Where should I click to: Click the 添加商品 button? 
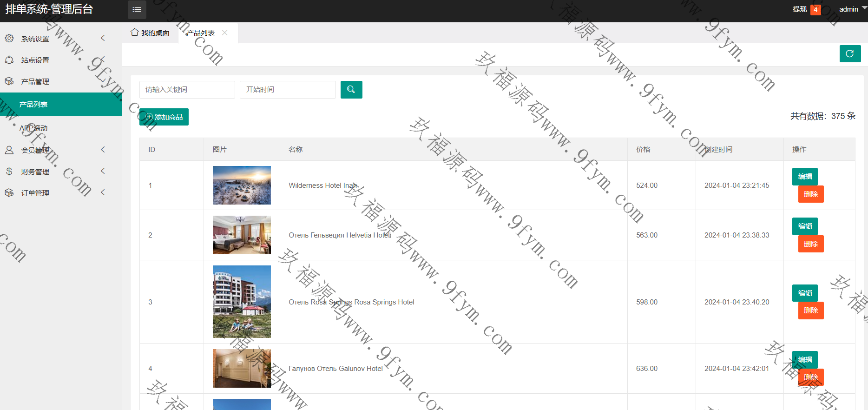tap(164, 117)
